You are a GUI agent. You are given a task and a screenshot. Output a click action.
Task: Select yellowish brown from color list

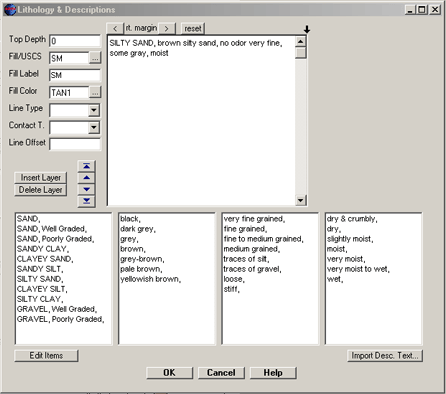click(x=151, y=279)
